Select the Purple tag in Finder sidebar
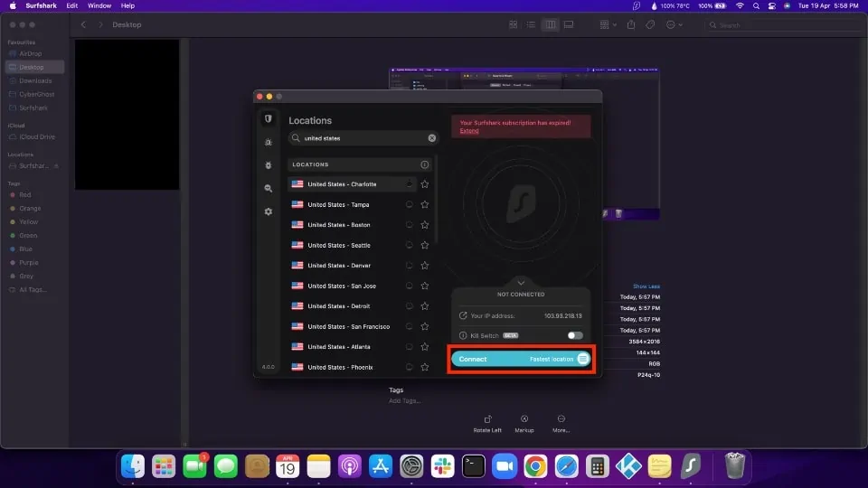 tap(34, 263)
